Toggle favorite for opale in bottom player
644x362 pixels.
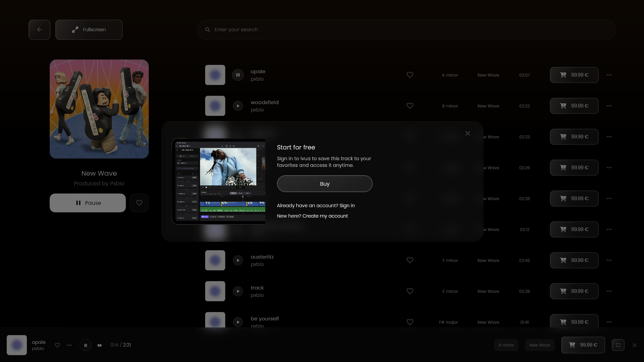click(57, 345)
